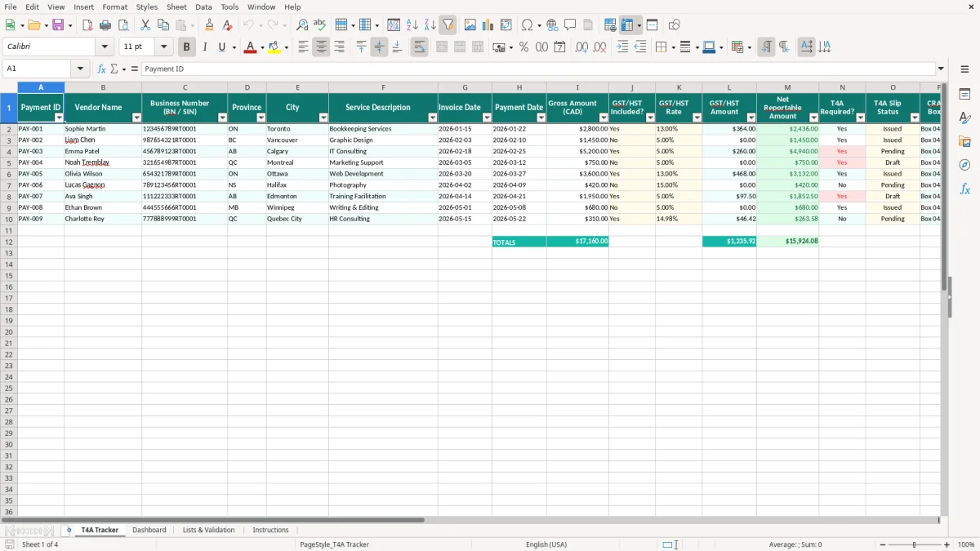This screenshot has height=551, width=980.
Task: Click the Draw Functions shapes icon
Action: click(674, 25)
